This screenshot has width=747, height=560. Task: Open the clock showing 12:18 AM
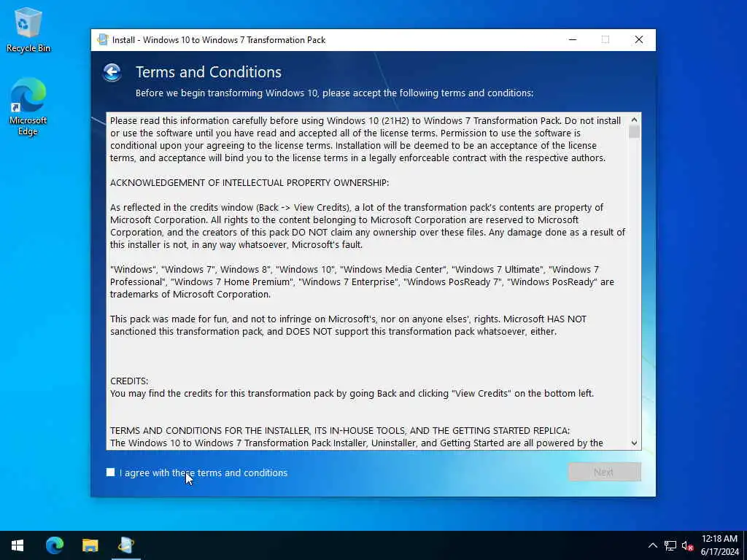tap(719, 545)
